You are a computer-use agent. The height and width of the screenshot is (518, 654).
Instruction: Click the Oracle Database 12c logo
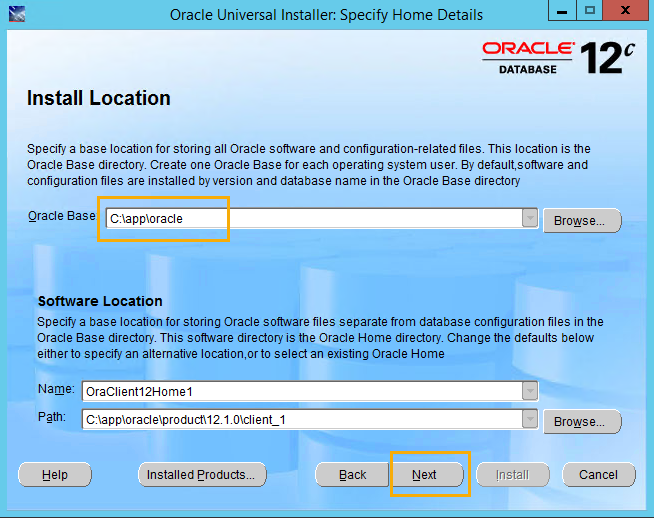[558, 58]
